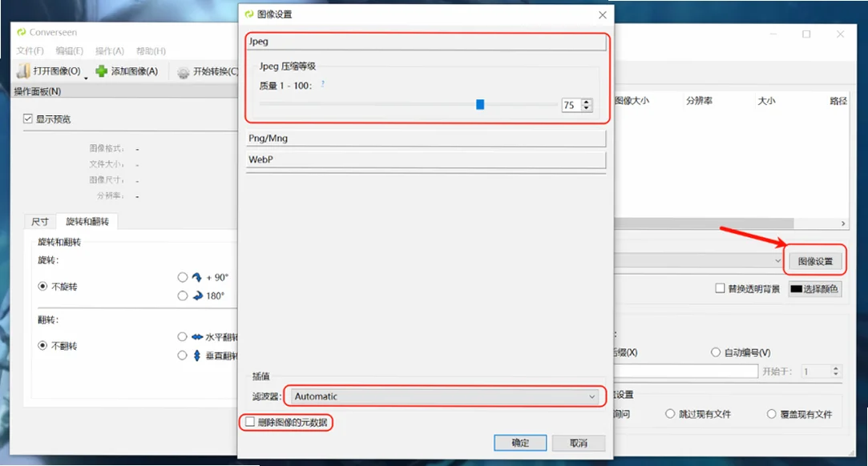Screen dimensions: 868x466
Task: Click the +90° rotate arrow icon
Action: point(196,277)
